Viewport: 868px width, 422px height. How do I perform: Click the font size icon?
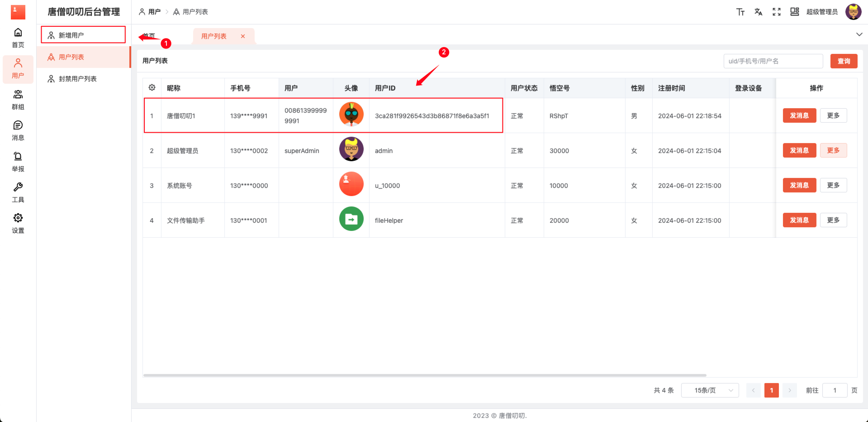pyautogui.click(x=740, y=12)
